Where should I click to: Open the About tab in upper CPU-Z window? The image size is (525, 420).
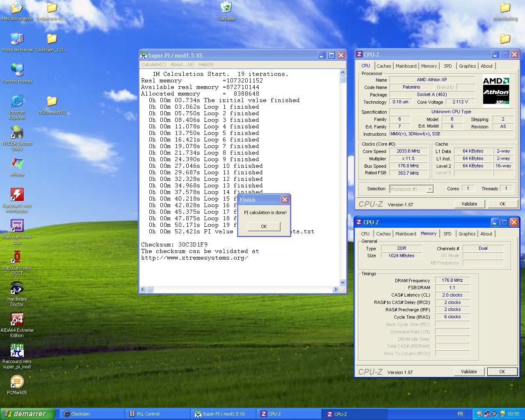click(x=487, y=66)
